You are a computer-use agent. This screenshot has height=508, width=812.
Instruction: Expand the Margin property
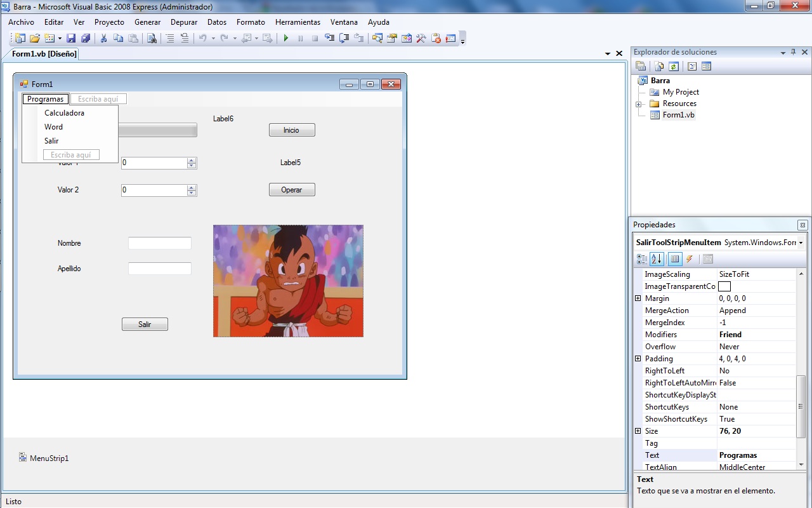click(x=638, y=298)
